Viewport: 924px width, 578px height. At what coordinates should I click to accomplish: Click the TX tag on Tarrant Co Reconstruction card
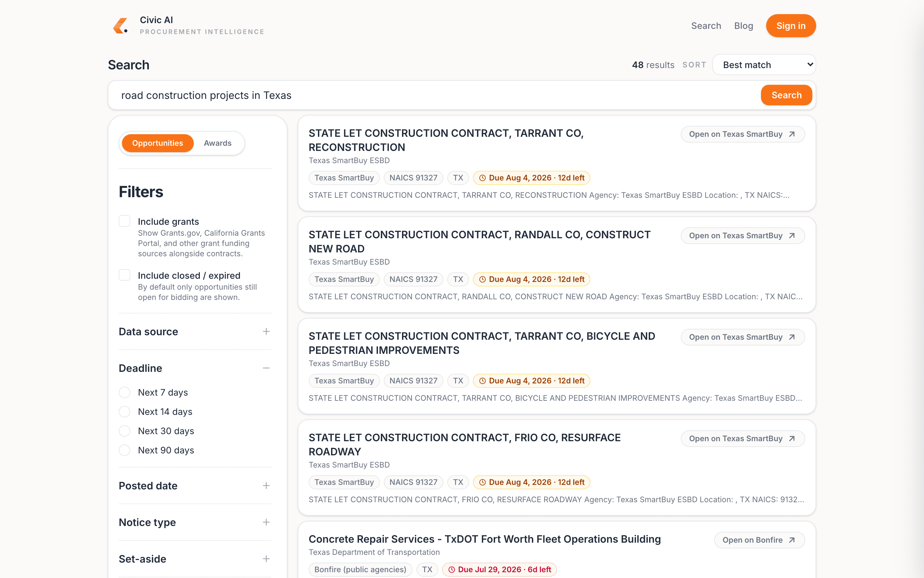point(458,178)
